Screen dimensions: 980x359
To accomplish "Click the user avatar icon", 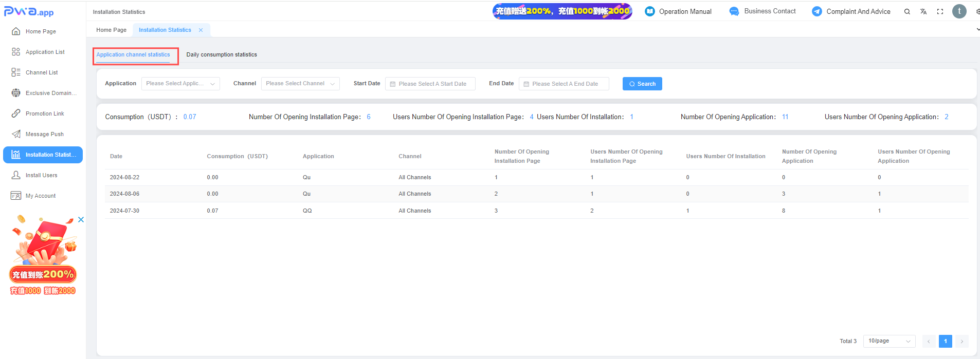I will point(959,11).
